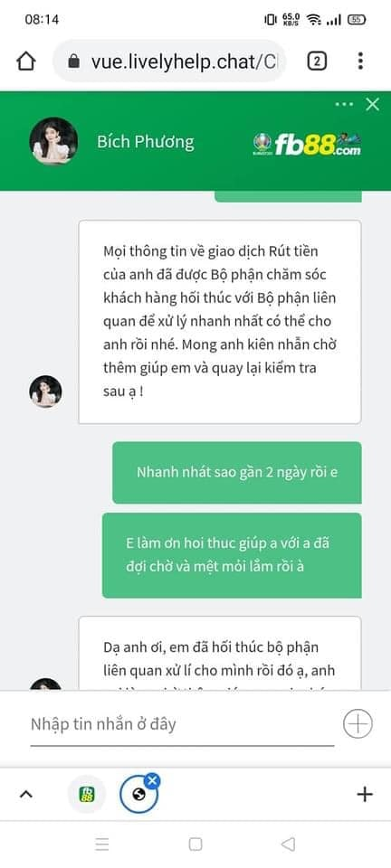Tap the Android back navigation triangle
This screenshot has width=391, height=868.
(x=288, y=844)
